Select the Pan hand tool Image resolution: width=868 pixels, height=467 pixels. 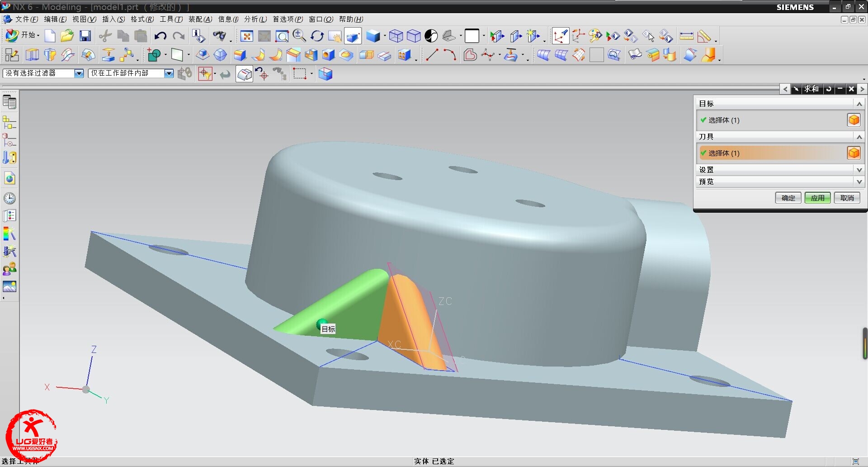tap(335, 36)
